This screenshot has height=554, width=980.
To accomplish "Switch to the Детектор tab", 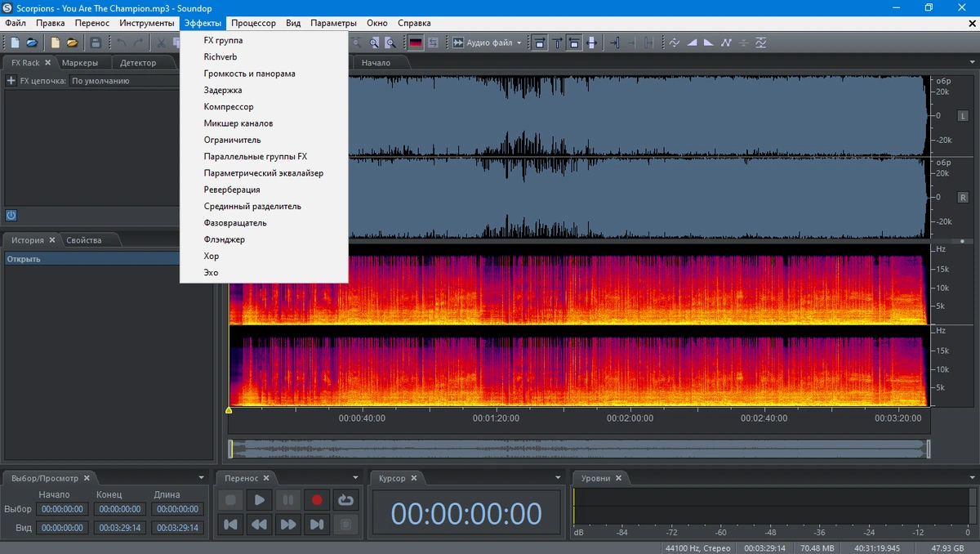I will point(138,63).
